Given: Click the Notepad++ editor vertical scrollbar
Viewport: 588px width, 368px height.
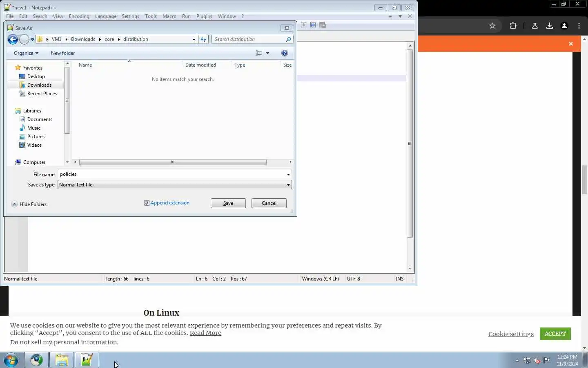Looking at the screenshot, I should click(x=410, y=143).
